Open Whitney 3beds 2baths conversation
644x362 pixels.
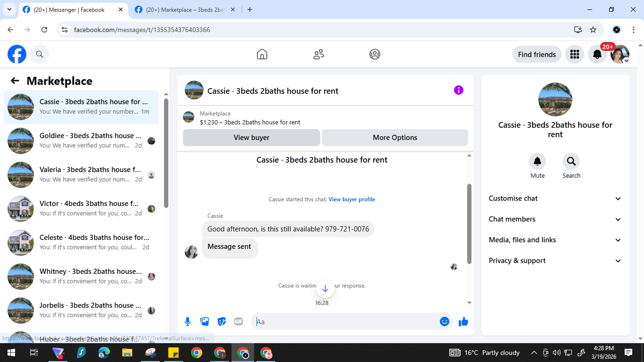pyautogui.click(x=81, y=277)
